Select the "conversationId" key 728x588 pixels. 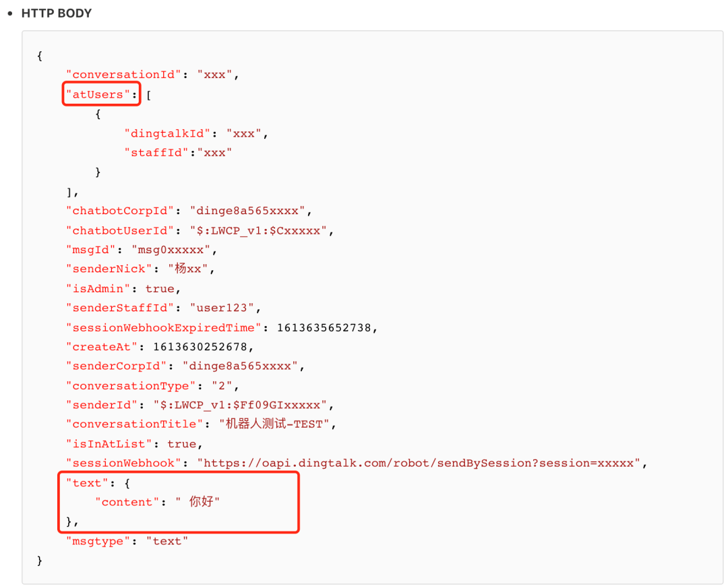click(x=123, y=75)
